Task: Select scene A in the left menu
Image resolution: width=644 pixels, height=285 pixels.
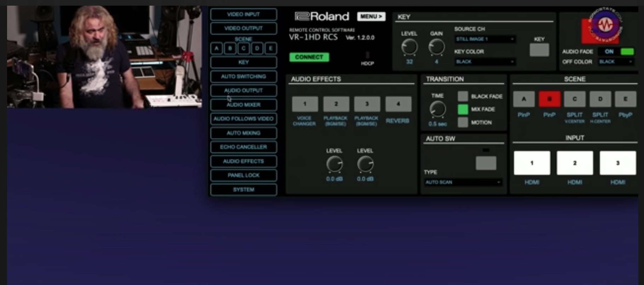Action: 217,48
